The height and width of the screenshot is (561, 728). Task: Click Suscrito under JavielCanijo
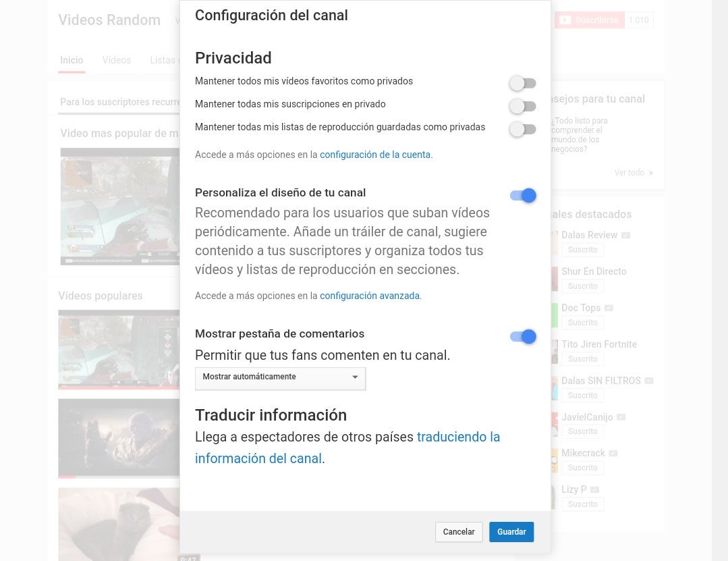coord(583,431)
